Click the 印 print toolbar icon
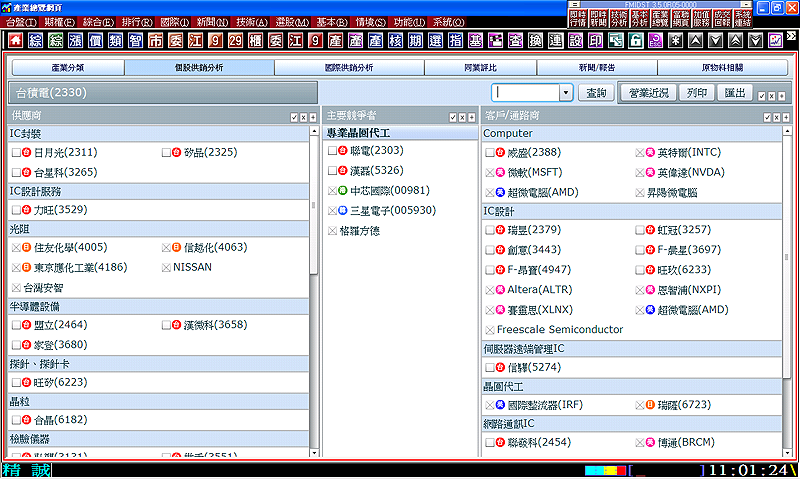This screenshot has width=800, height=479. pos(595,40)
